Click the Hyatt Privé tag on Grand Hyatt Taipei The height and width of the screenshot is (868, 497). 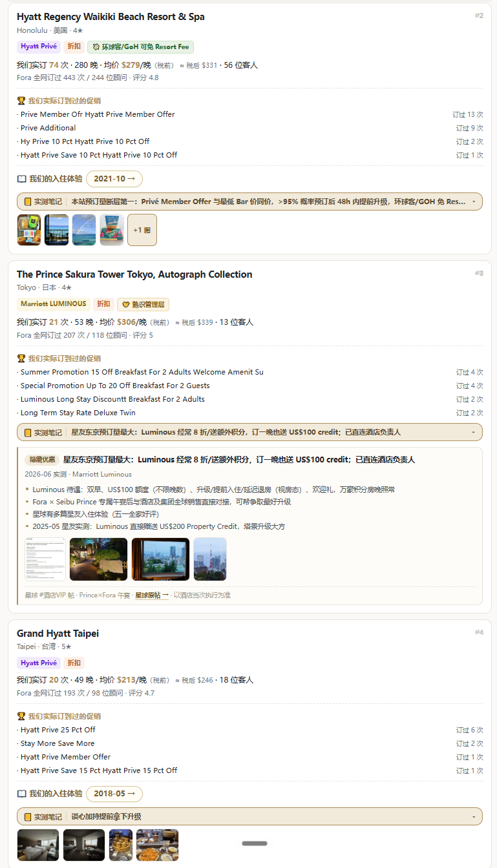coord(39,663)
